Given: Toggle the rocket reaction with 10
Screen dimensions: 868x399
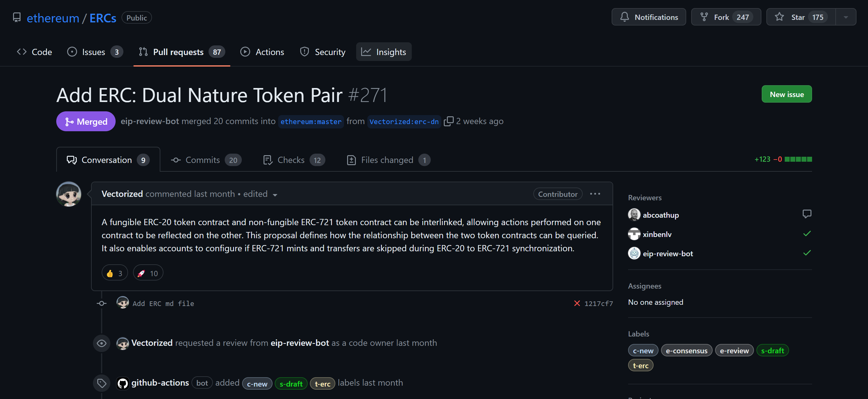Looking at the screenshot, I should (x=148, y=273).
